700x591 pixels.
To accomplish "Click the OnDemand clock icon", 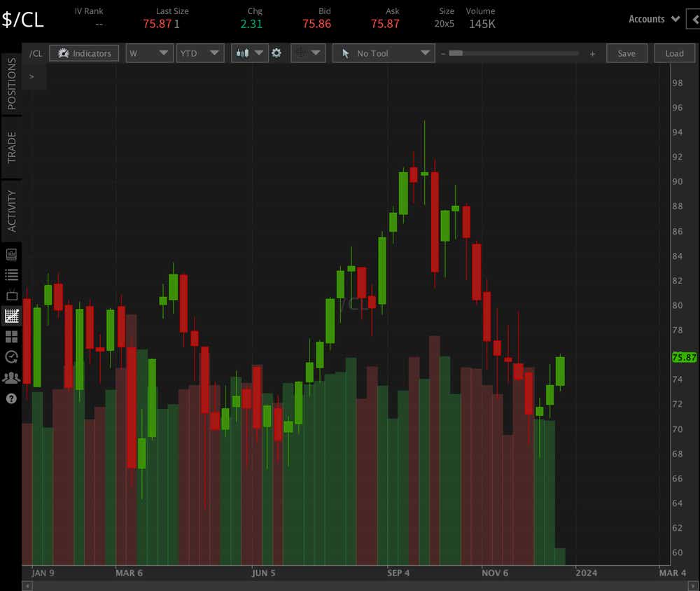I will (11, 357).
